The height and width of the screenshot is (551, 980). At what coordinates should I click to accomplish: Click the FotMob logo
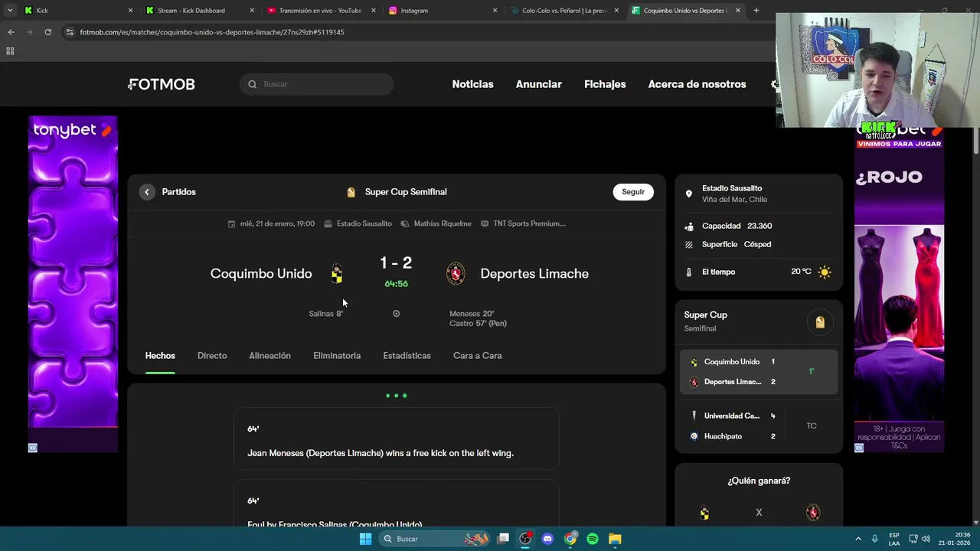[162, 84]
